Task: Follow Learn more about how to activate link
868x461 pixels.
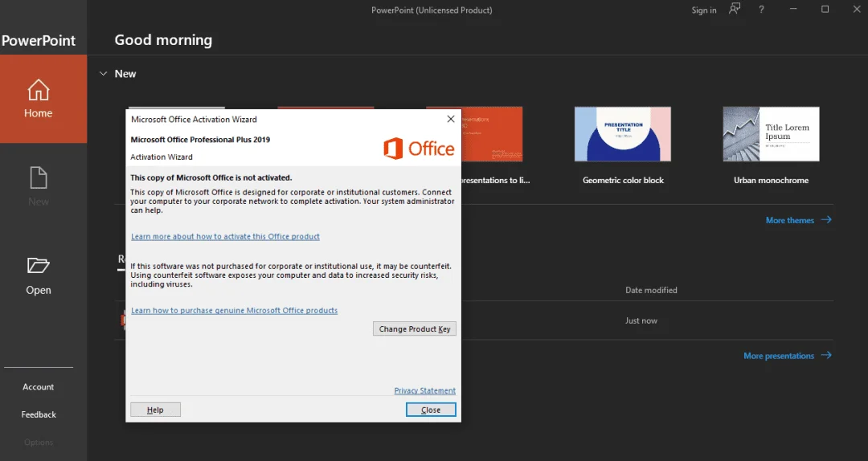Action: pos(225,236)
